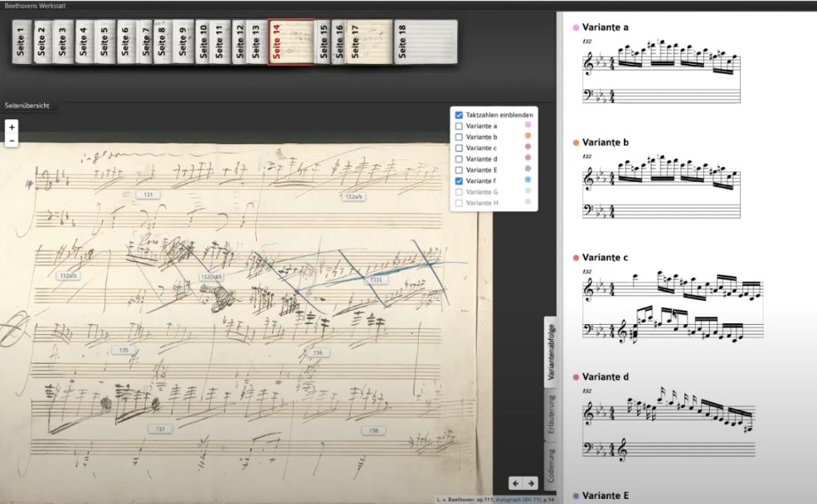Click measure label 138 on the manuscript
The height and width of the screenshot is (504, 817).
point(373,431)
